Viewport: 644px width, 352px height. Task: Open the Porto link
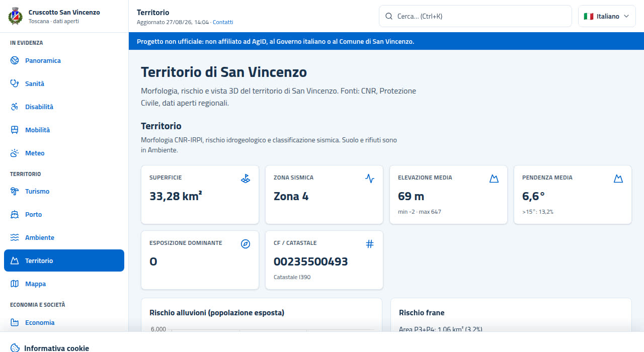[x=64, y=214]
